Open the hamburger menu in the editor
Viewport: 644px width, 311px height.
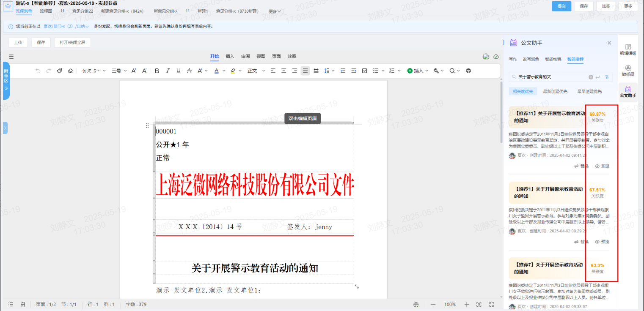pos(11,57)
